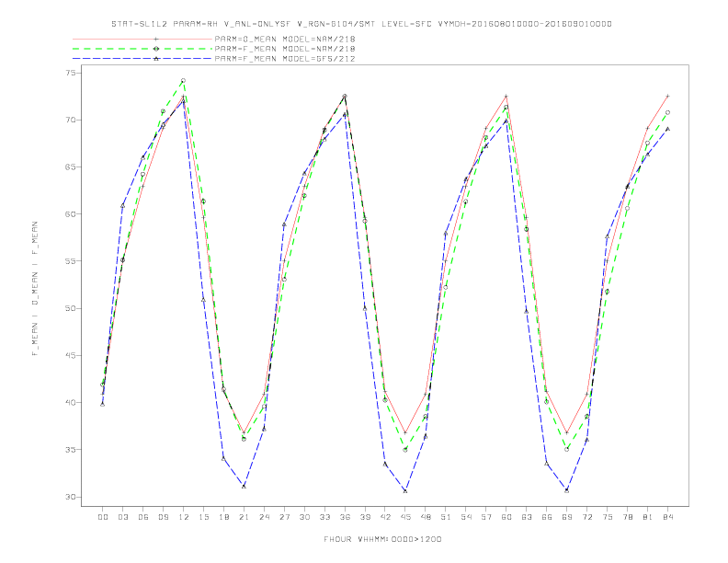Click the plus marker on the red legend line
The width and height of the screenshot is (728, 563).
coord(156,39)
